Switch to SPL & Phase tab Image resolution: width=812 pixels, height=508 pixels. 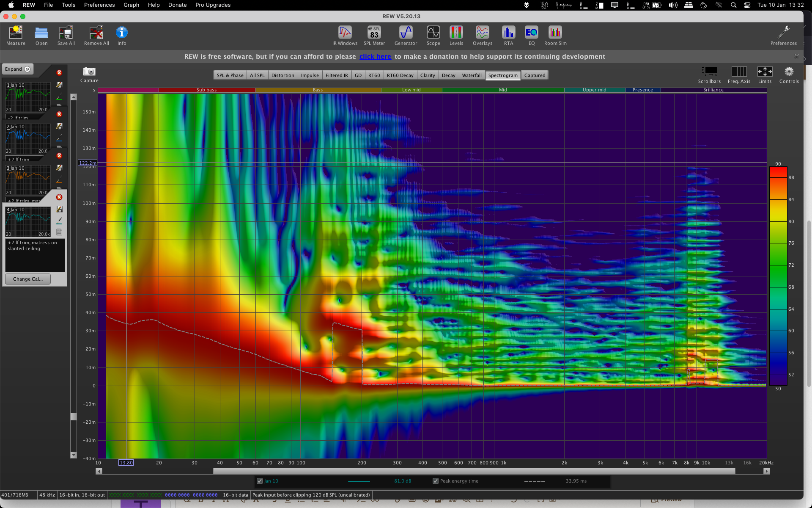[x=230, y=75]
